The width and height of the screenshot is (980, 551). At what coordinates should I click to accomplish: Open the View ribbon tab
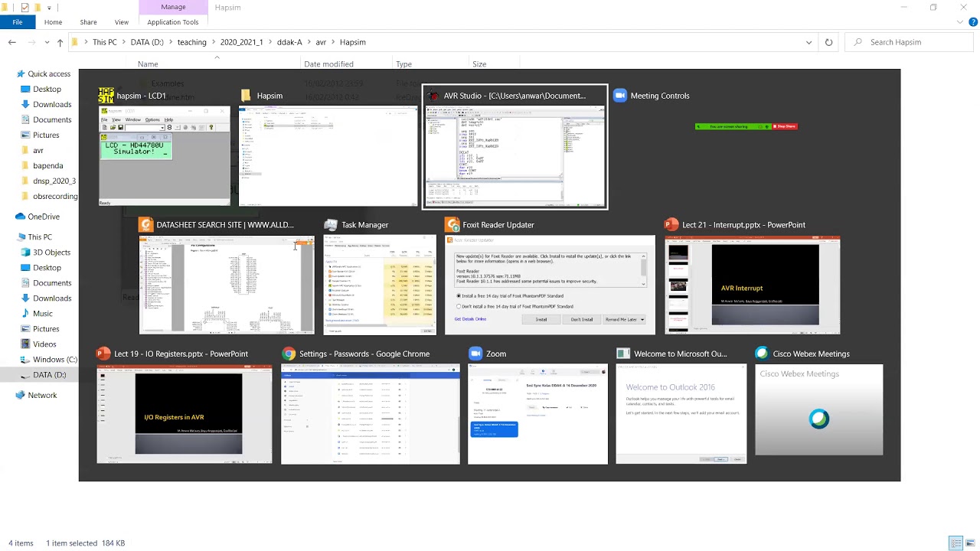[121, 22]
